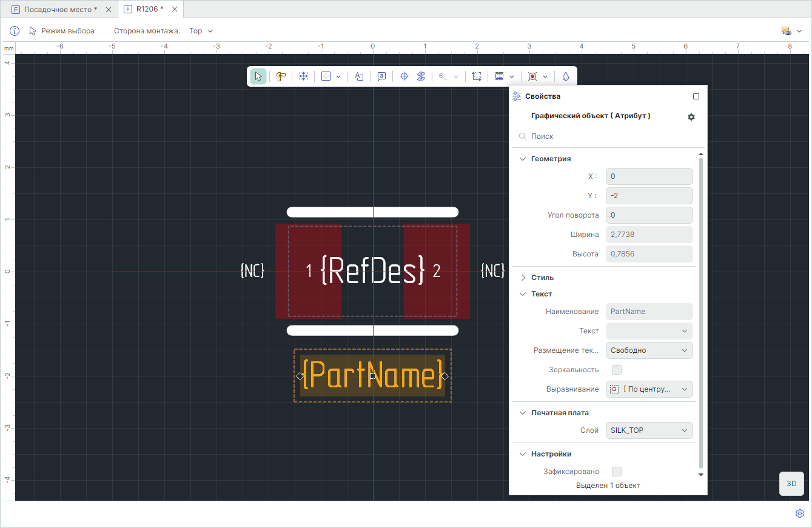
Task: Open properties panel gear settings
Action: pos(691,116)
